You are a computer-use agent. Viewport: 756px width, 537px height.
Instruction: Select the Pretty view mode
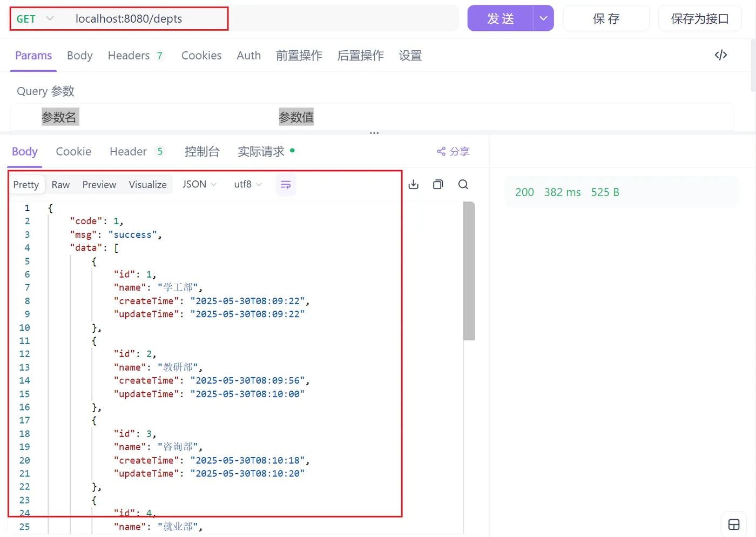pyautogui.click(x=26, y=184)
